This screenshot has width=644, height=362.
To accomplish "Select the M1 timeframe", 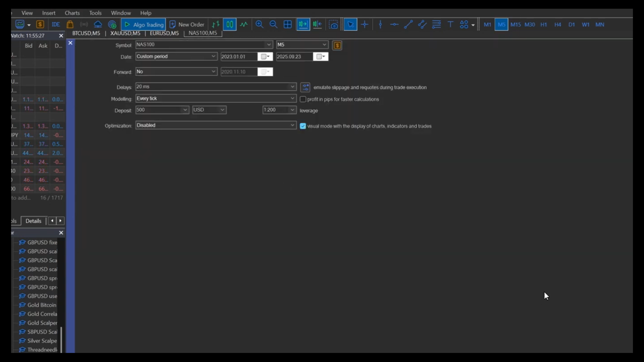I will pyautogui.click(x=487, y=24).
